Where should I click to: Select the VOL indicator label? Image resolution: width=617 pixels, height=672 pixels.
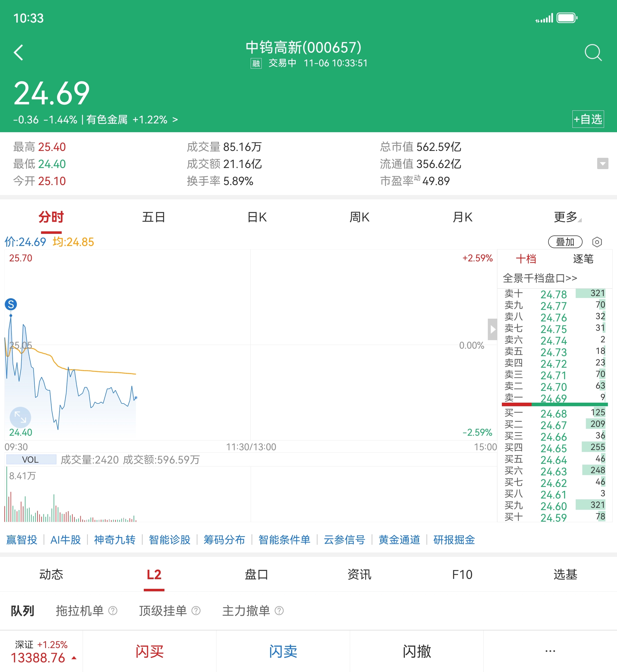point(31,460)
